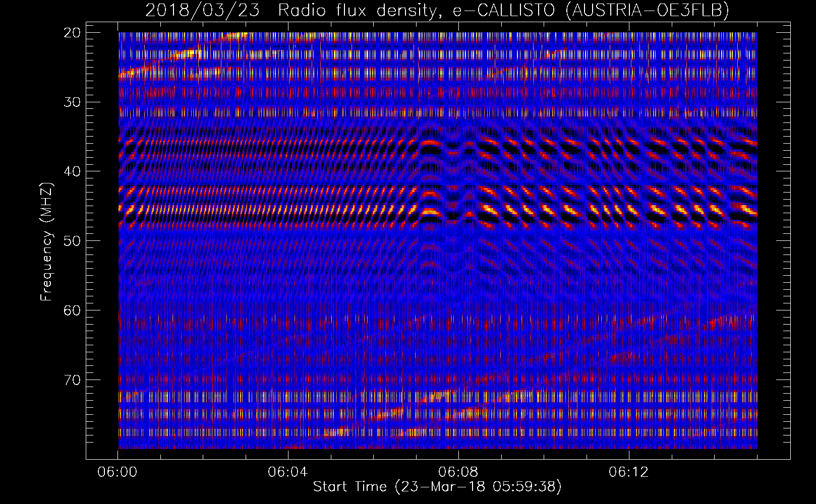Click the time tick label '06:00'

pyautogui.click(x=118, y=472)
